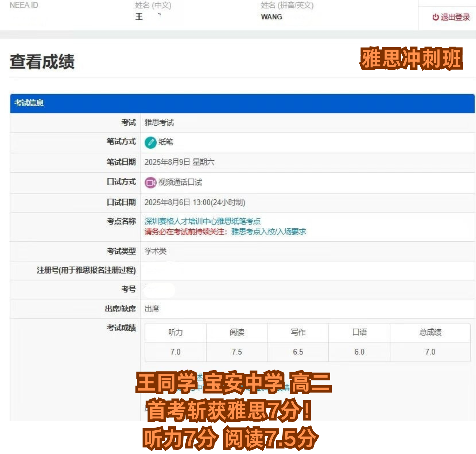Click the green pencil 纸笔 icon
This screenshot has height=454, width=476.
150,143
